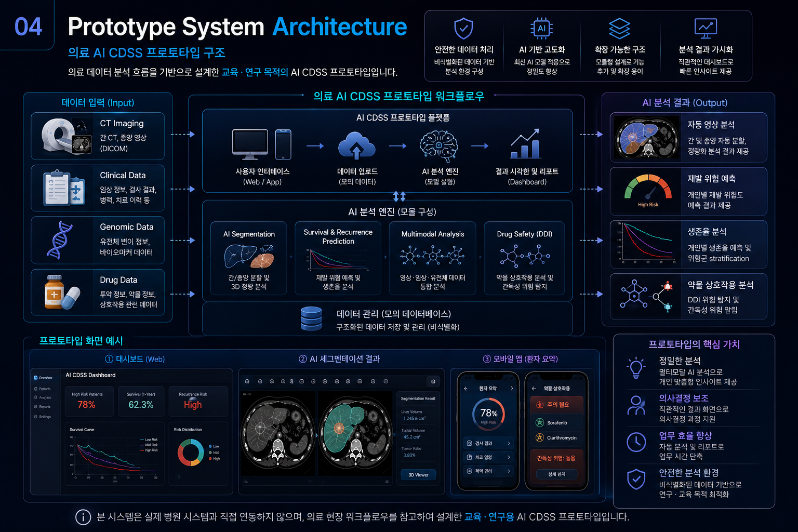Click the pill bottle Drug Data icon
Screen dimensions: 798x532
(61, 292)
